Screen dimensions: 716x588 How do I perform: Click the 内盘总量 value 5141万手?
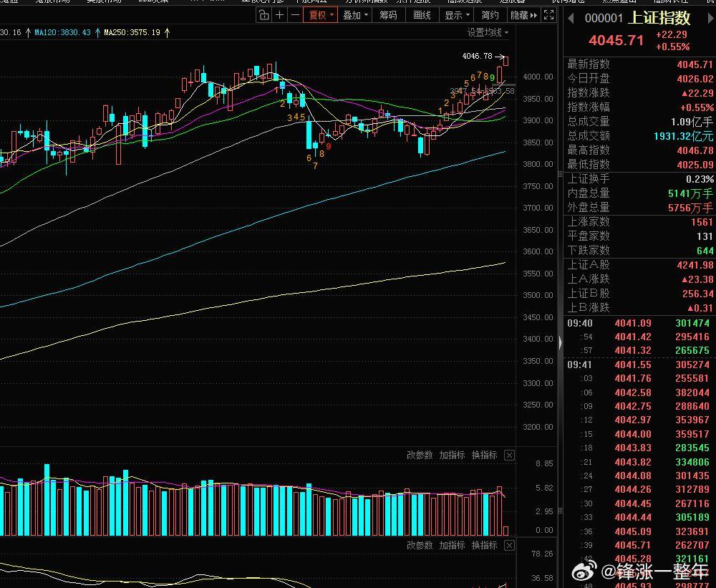click(690, 193)
